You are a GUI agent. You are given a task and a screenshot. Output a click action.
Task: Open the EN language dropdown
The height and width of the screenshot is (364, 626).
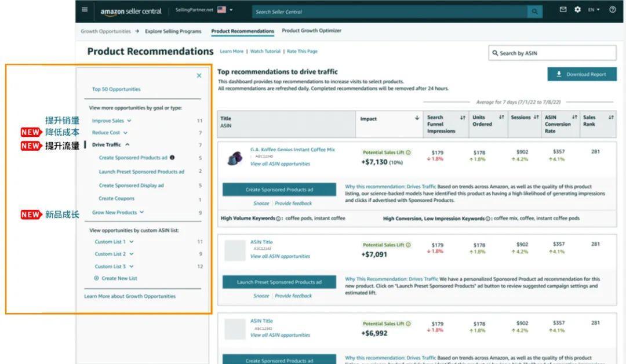[x=594, y=10]
